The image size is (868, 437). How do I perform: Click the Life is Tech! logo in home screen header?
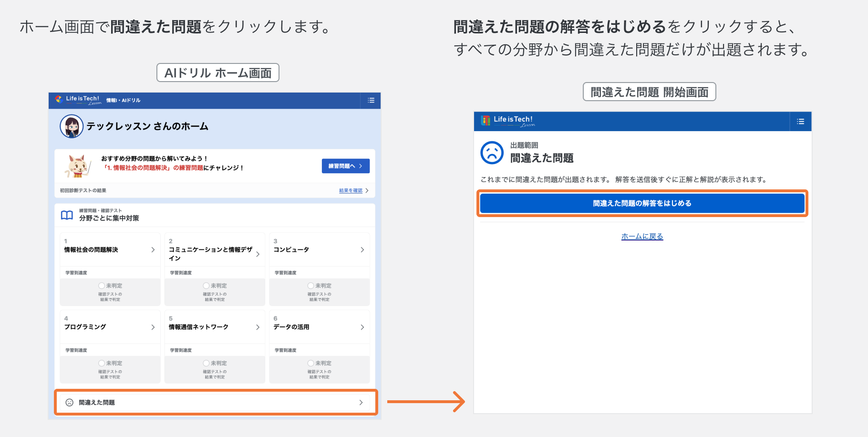78,100
